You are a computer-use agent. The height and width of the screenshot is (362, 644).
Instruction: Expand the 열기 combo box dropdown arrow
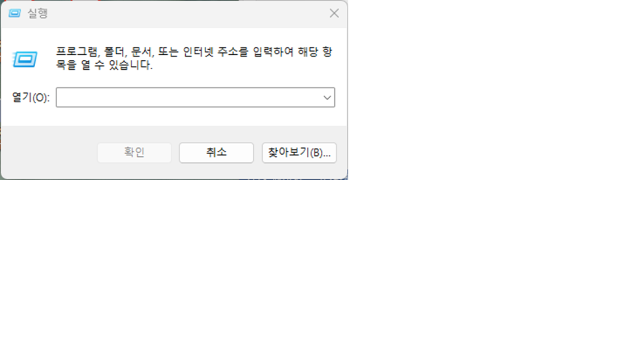327,98
